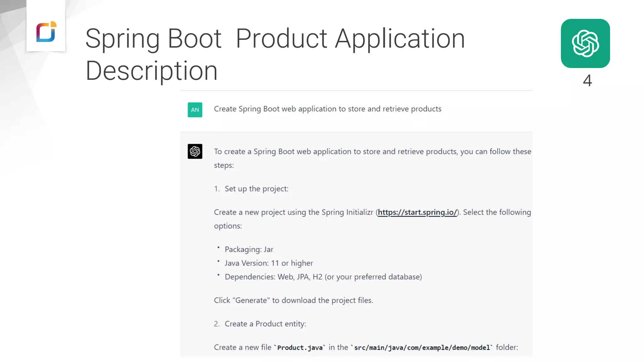The image size is (644, 362).
Task: Open the https://start.spring.io/ link
Action: coord(417,212)
